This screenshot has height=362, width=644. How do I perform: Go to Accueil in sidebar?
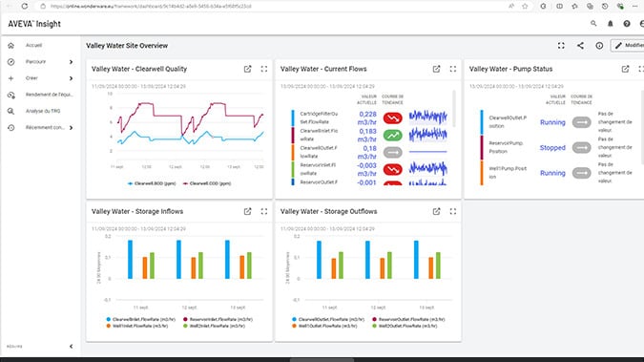point(33,45)
